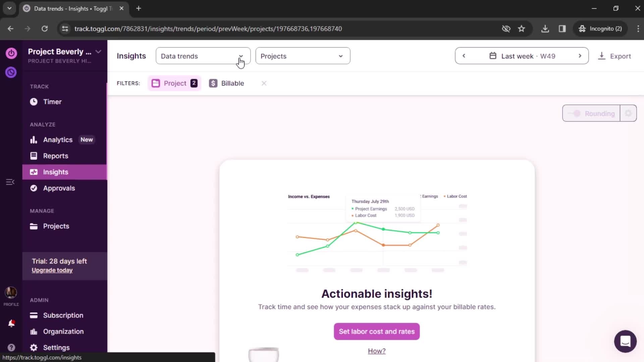The height and width of the screenshot is (362, 644).
Task: Click the Reports sidebar icon
Action: click(34, 156)
